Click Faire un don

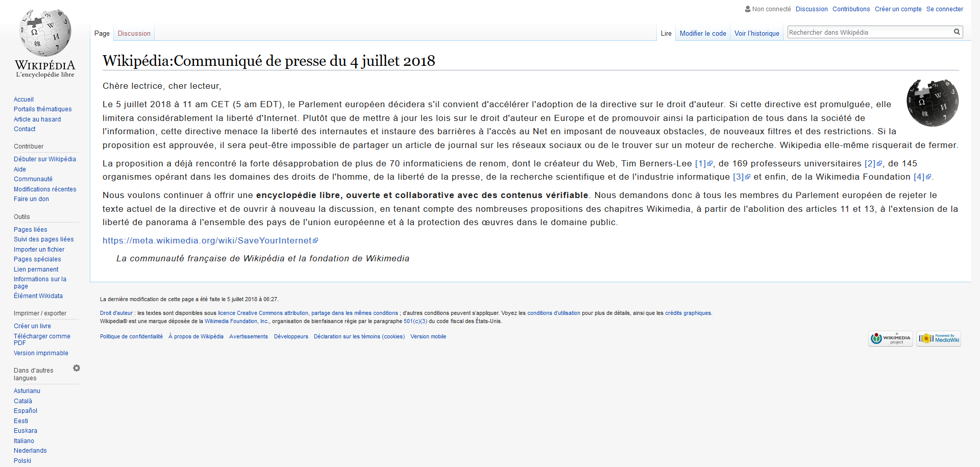[31, 199]
